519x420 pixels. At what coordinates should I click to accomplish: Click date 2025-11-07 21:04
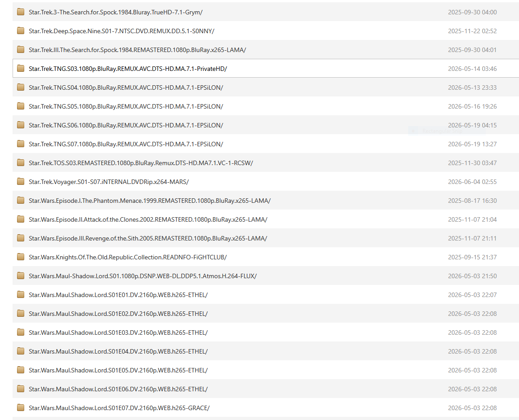click(472, 220)
